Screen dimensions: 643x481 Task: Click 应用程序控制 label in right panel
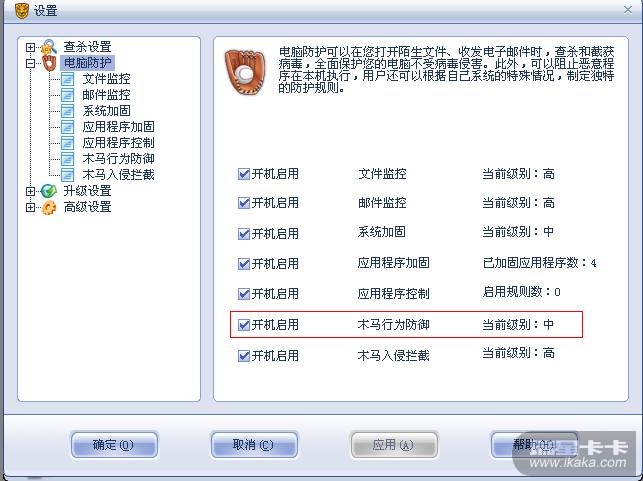point(394,294)
